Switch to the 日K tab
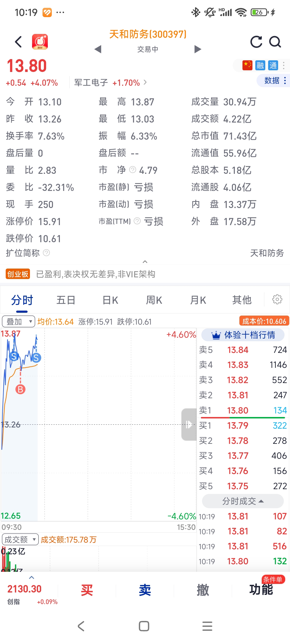This screenshot has height=644, width=290. (x=110, y=300)
